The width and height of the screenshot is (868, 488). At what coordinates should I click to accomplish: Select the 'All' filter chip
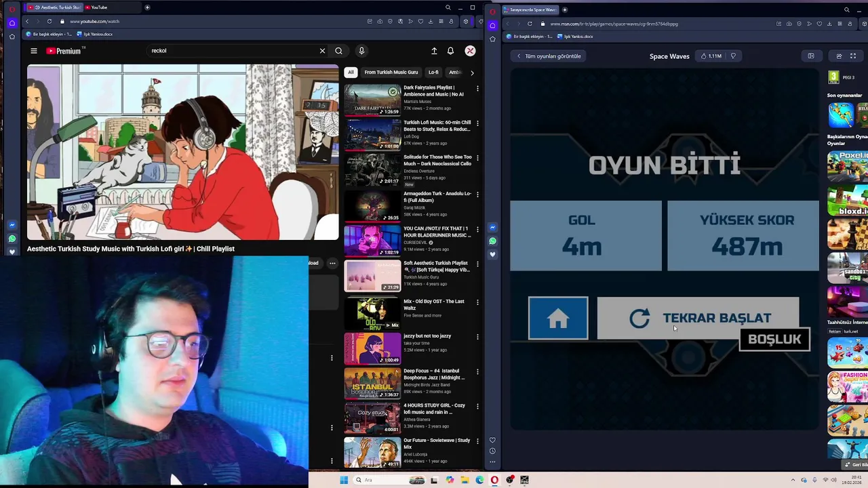(x=351, y=72)
